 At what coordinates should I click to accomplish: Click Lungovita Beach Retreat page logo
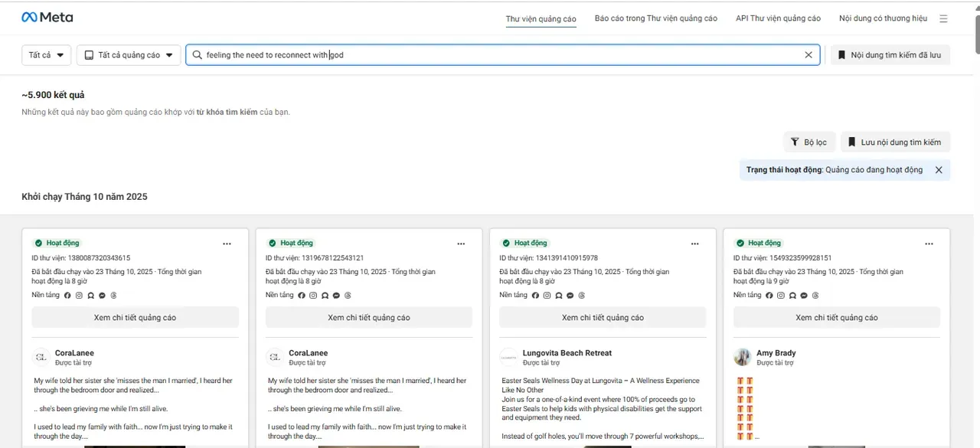[x=508, y=357]
